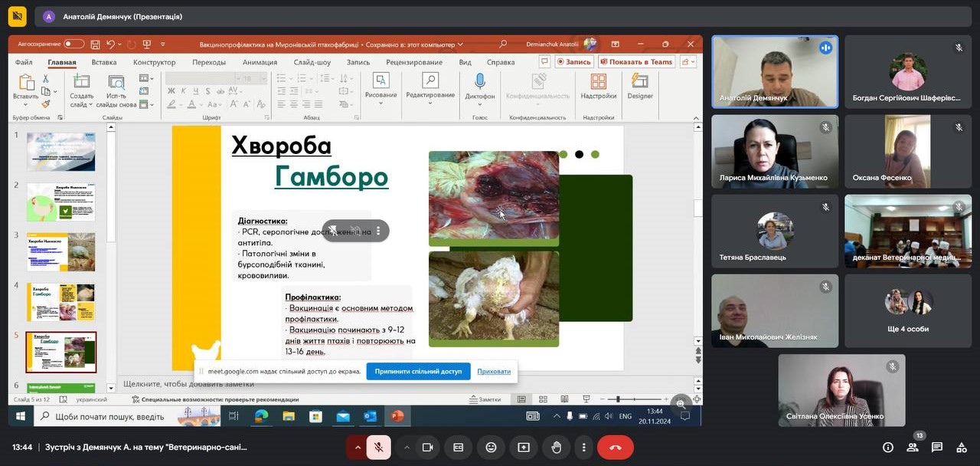
Task: Switch to the Вставка ribbon tab
Action: pos(104,62)
